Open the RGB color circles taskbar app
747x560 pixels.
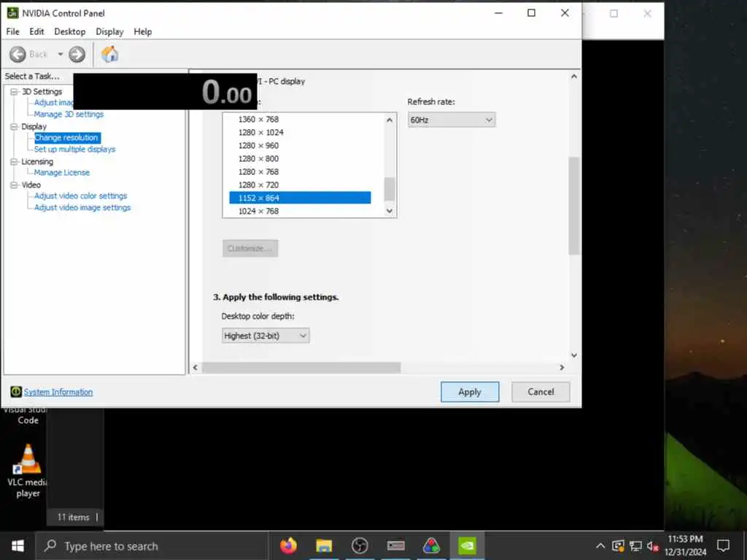(431, 545)
